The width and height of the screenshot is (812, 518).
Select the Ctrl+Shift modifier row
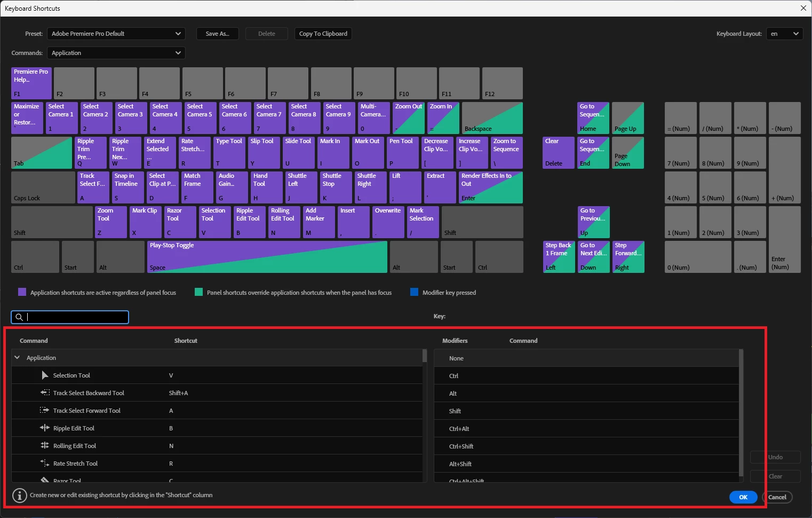[586, 446]
